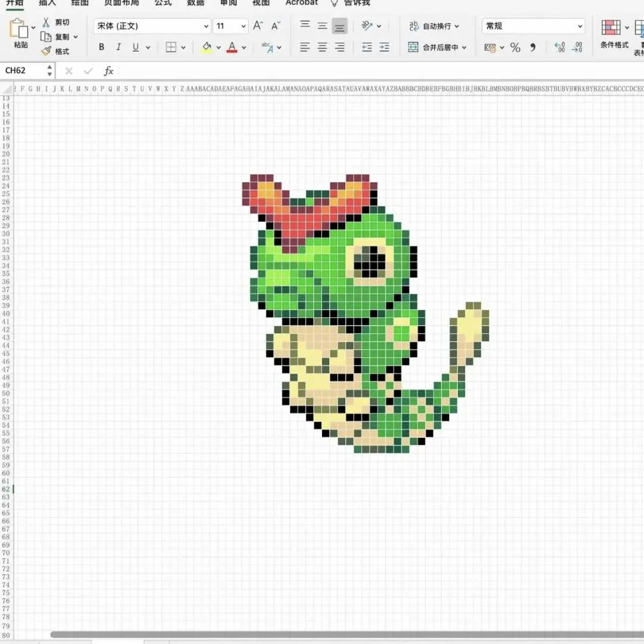Expand wrap text options arrow

point(457,26)
